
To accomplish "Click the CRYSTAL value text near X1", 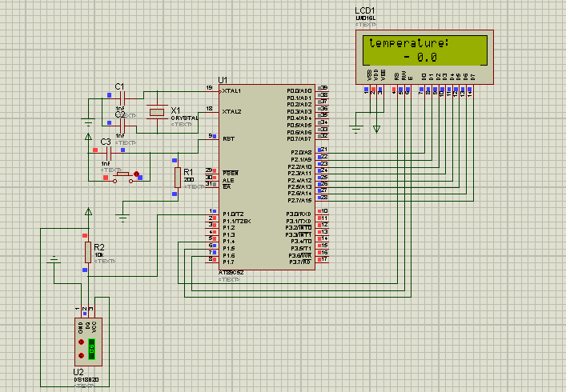I will tap(184, 118).
